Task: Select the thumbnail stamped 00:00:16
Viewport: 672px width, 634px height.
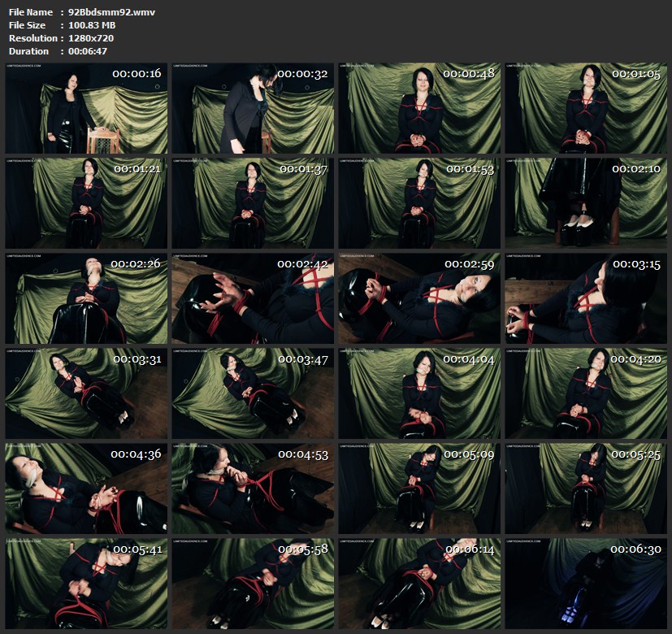Action: [86, 108]
